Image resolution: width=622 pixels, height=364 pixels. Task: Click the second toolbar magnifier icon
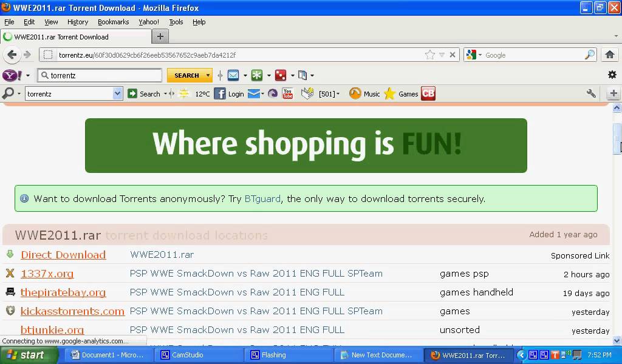coord(7,93)
